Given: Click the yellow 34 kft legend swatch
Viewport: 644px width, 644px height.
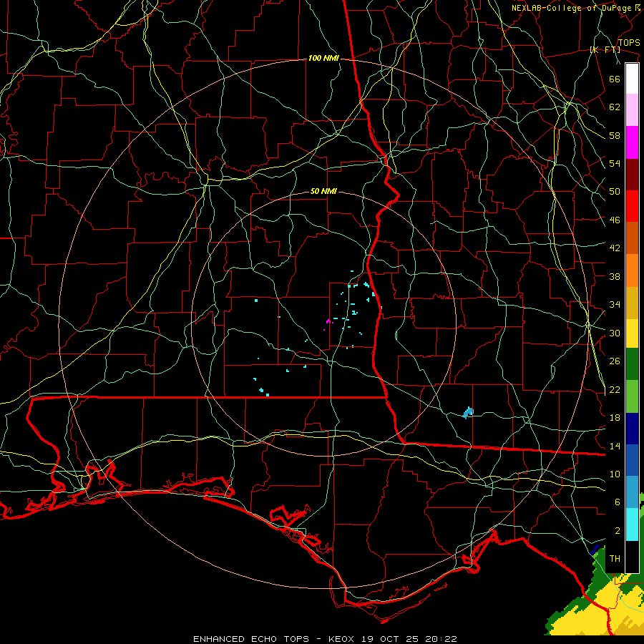Looking at the screenshot, I should click(632, 333).
